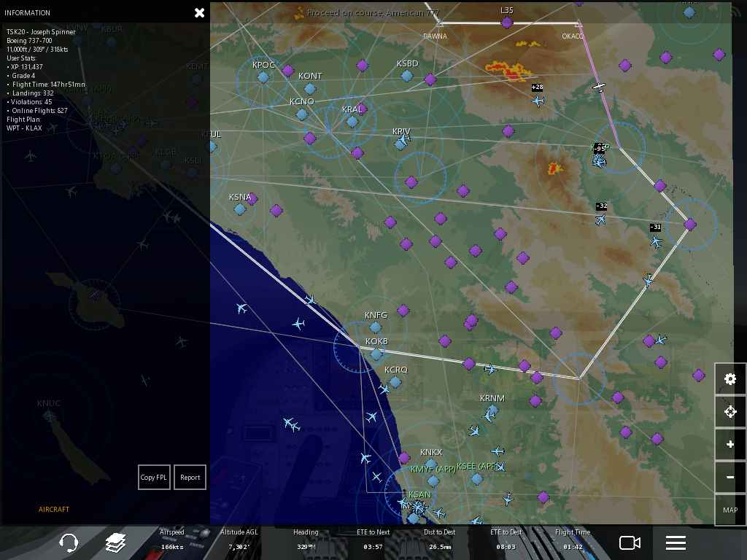This screenshot has height=560, width=747.
Task: Report this user
Action: tap(190, 477)
